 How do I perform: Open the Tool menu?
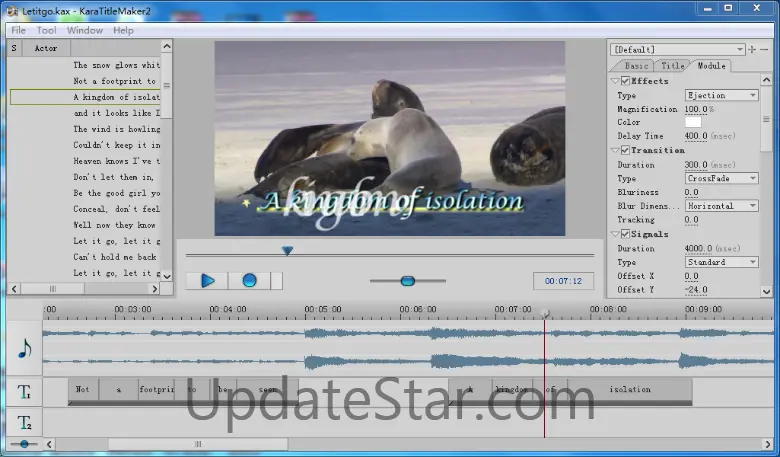click(46, 30)
